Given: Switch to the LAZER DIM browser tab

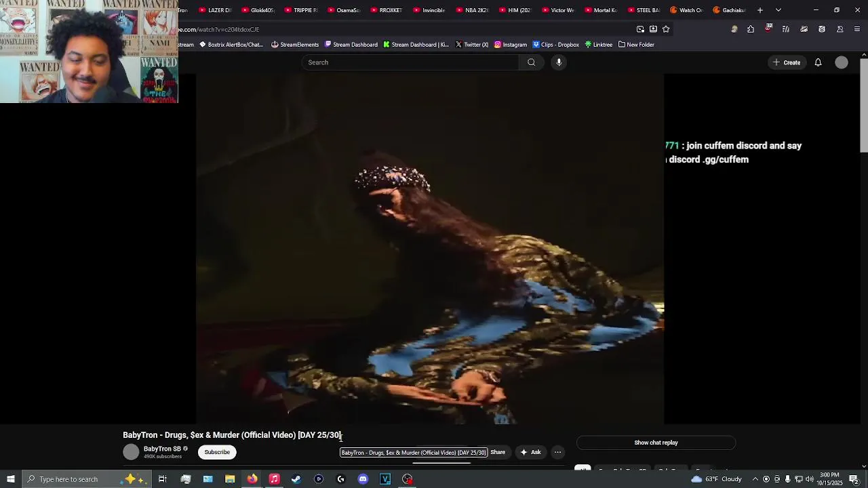Looking at the screenshot, I should click(x=215, y=10).
